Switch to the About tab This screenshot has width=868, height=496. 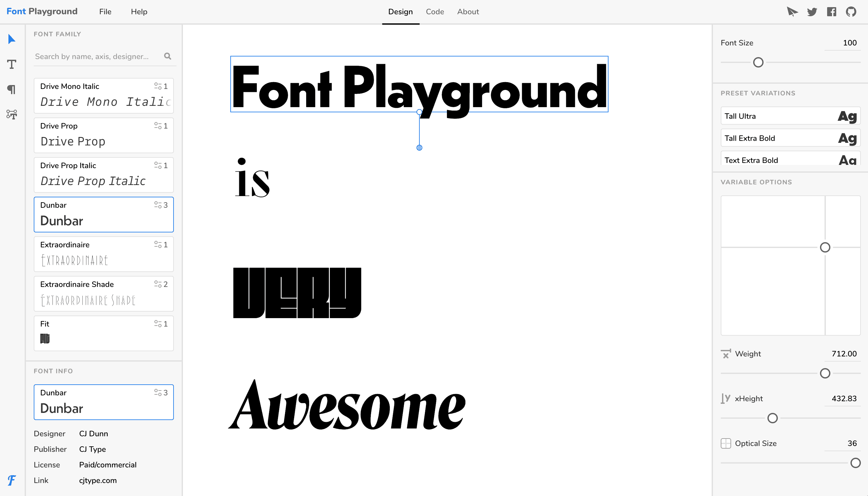(468, 12)
